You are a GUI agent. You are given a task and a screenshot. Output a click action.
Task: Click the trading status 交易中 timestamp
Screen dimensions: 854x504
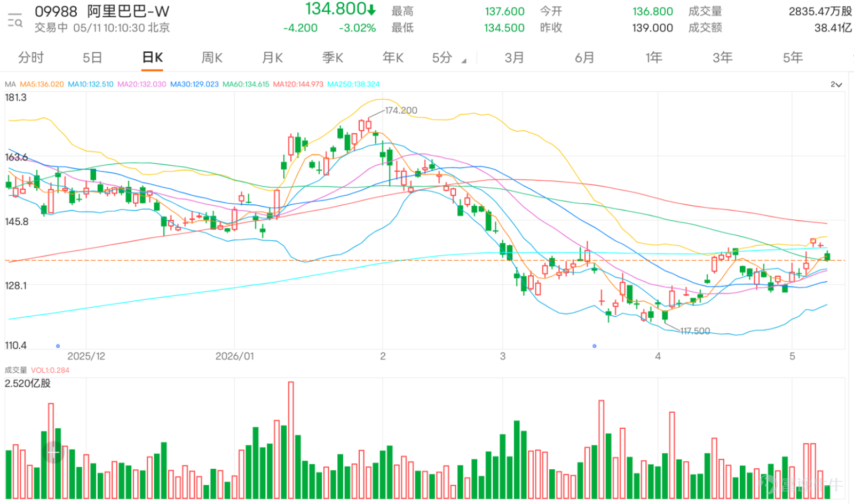pos(102,28)
